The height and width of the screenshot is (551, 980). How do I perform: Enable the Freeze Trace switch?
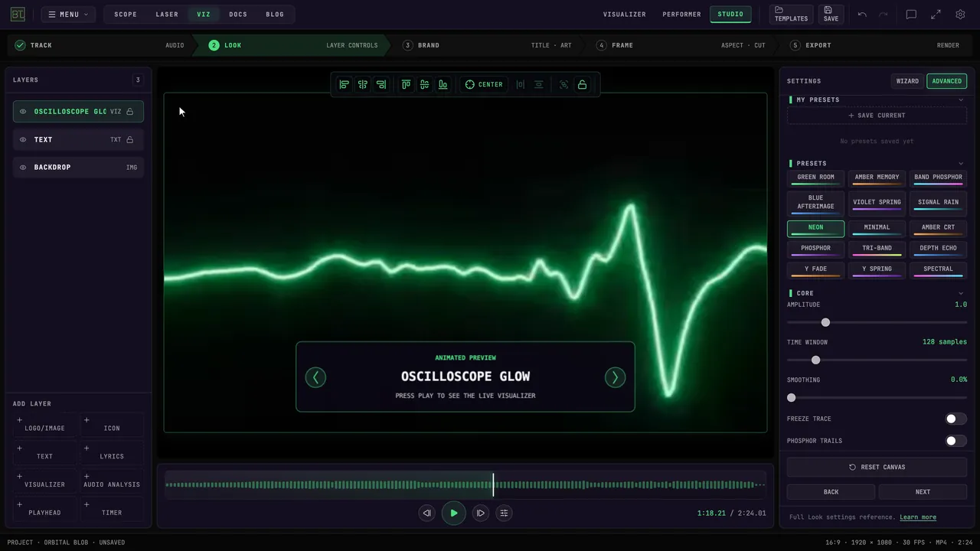pos(955,419)
